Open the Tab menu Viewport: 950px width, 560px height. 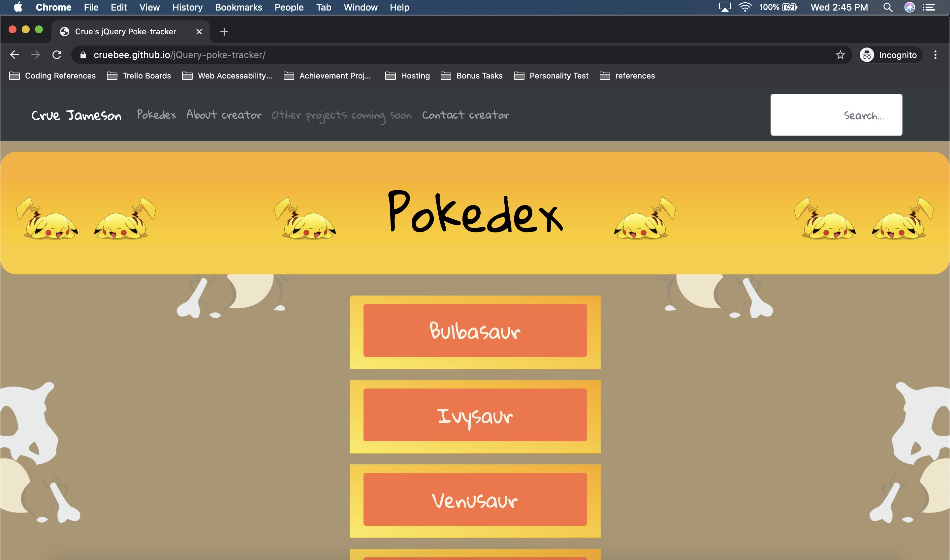coord(324,7)
